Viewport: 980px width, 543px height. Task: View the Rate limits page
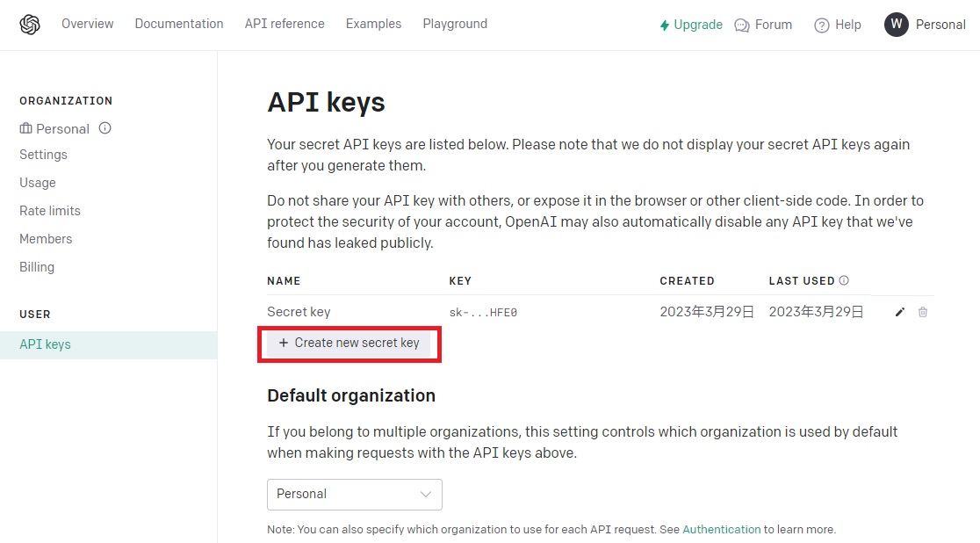click(49, 210)
